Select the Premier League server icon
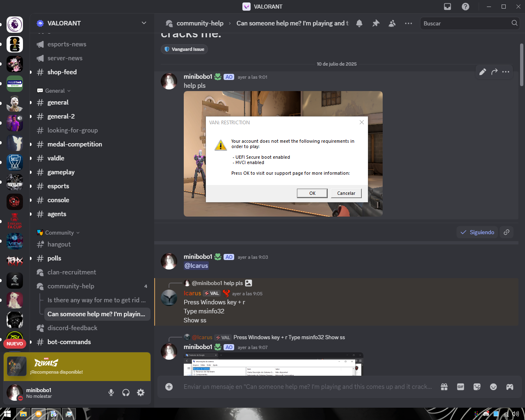 tap(15, 25)
